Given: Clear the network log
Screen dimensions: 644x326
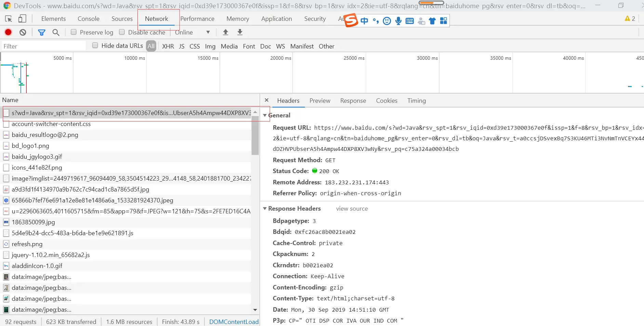Looking at the screenshot, I should (23, 32).
